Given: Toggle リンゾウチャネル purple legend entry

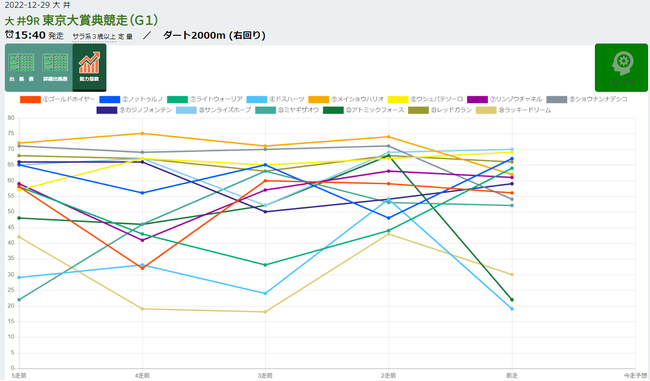Looking at the screenshot, I should pos(504,99).
